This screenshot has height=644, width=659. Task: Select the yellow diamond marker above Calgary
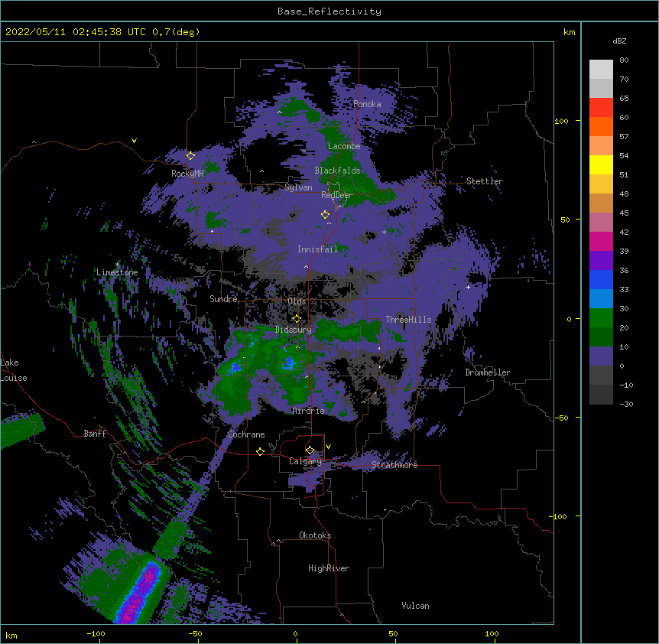click(x=310, y=450)
